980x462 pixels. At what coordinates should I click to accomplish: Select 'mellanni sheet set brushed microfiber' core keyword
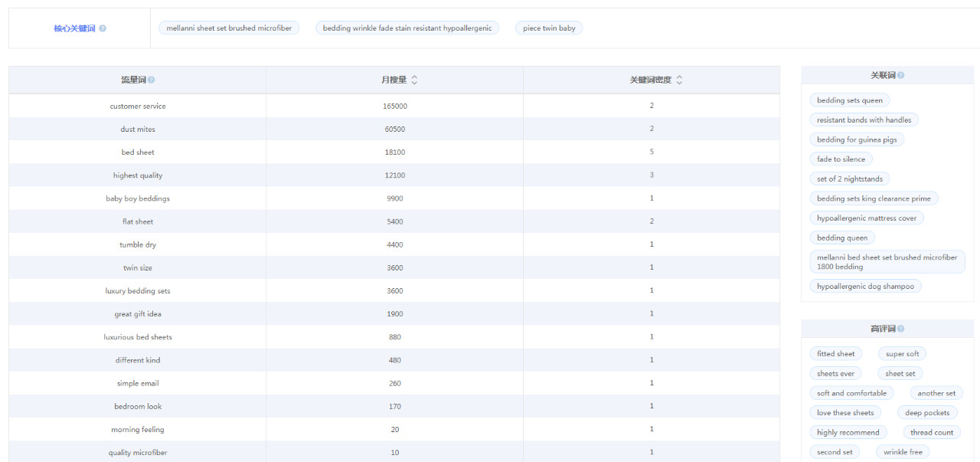point(229,28)
